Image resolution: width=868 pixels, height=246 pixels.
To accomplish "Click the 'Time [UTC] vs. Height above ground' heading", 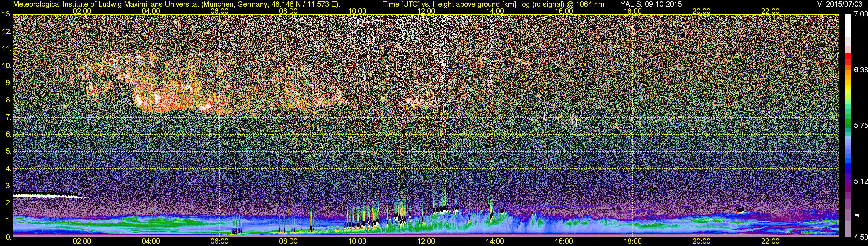I will click(494, 4).
